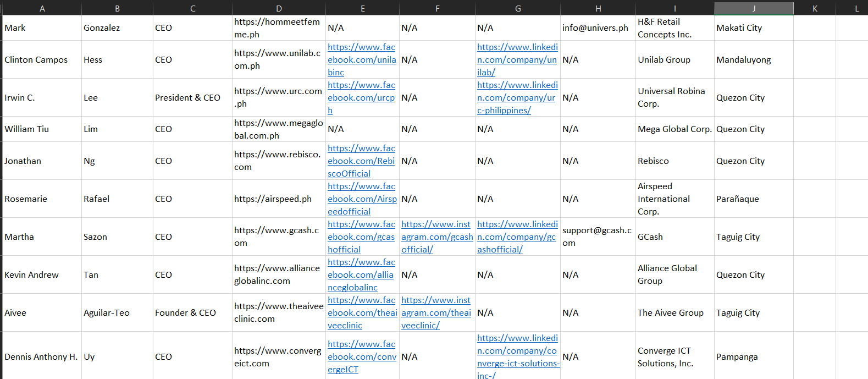Open Unilab Facebook link
Screen dimensions: 868x379
tap(362, 59)
